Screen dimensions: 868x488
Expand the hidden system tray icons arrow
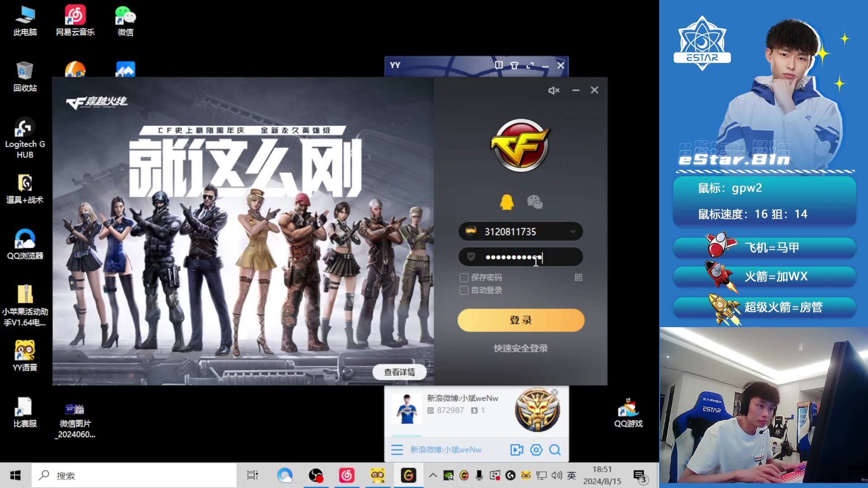(x=433, y=475)
